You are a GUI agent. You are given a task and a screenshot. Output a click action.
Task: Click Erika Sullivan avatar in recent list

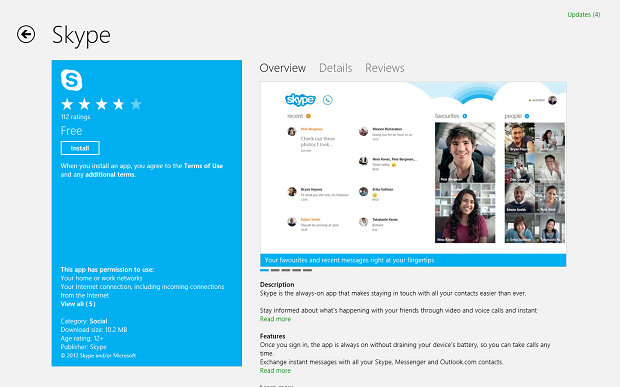pyautogui.click(x=363, y=192)
